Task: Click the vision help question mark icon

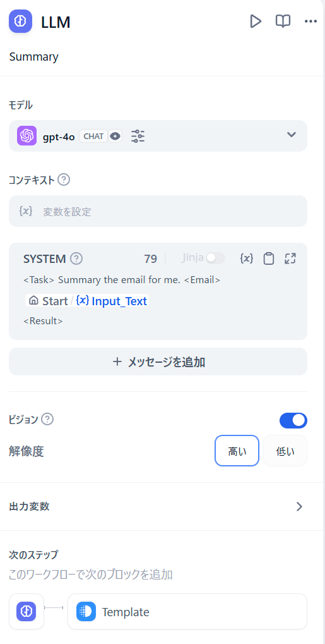Action: (47, 420)
